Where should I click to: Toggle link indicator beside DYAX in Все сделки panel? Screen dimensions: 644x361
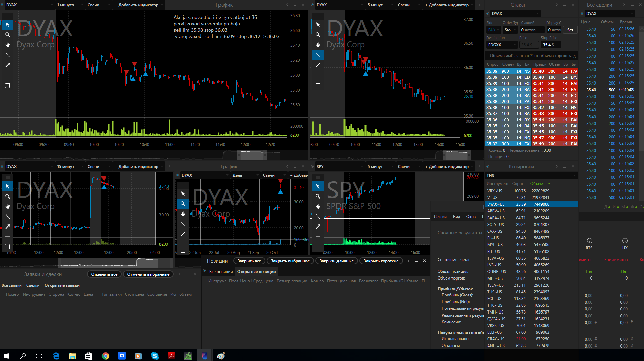(x=582, y=14)
